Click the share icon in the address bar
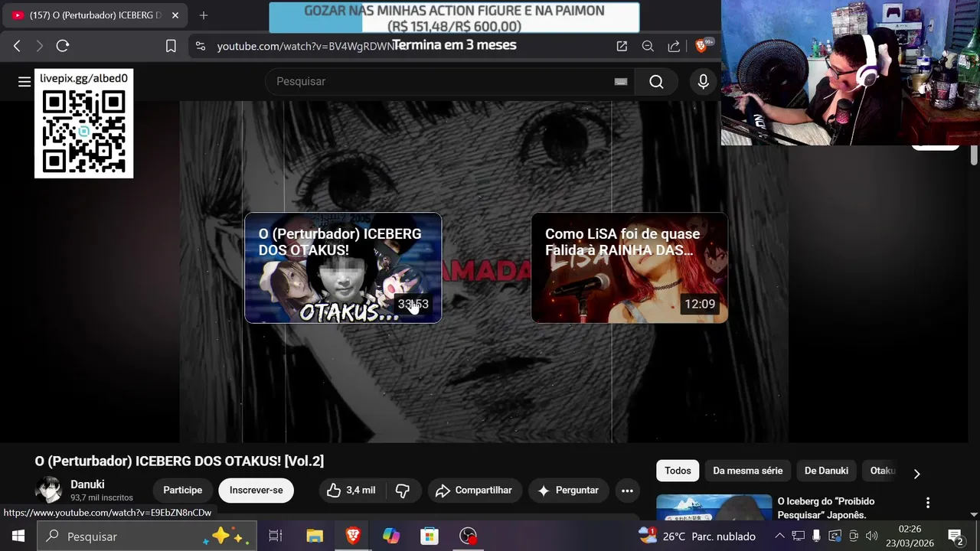Screen dimensions: 980x551 [674, 46]
